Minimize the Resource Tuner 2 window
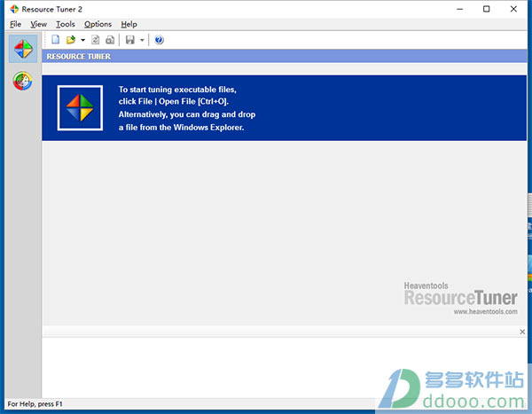Image resolution: width=532 pixels, height=414 pixels. (x=459, y=9)
